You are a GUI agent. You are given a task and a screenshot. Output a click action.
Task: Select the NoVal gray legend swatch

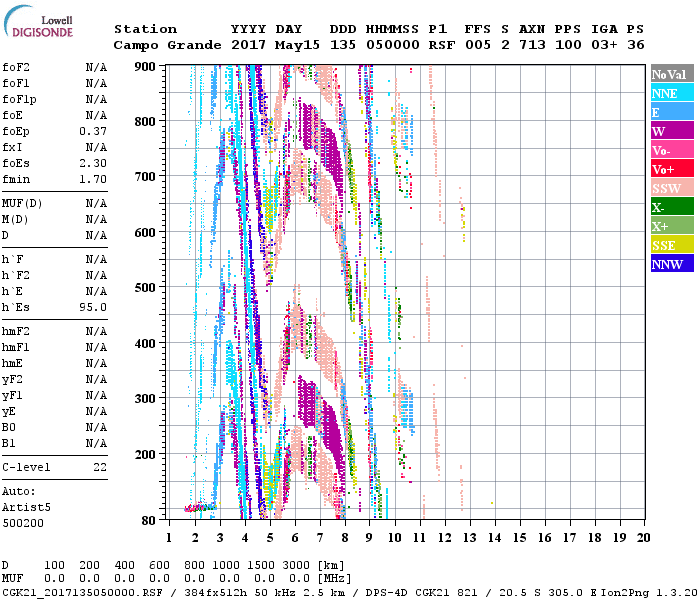point(672,74)
